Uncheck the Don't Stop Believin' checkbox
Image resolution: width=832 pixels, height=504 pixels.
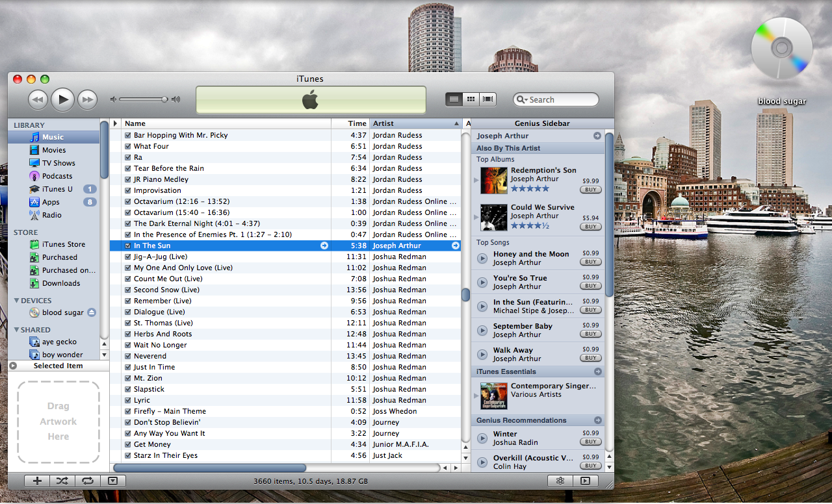click(128, 422)
